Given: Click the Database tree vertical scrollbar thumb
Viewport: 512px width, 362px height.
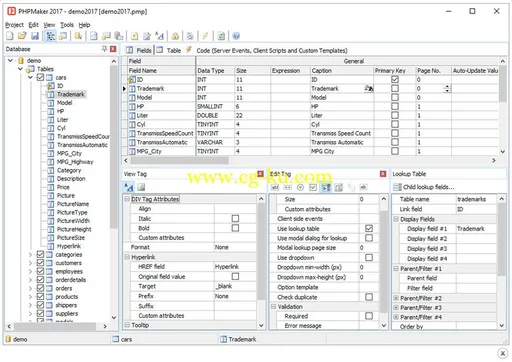Looking at the screenshot, I should 114,147.
